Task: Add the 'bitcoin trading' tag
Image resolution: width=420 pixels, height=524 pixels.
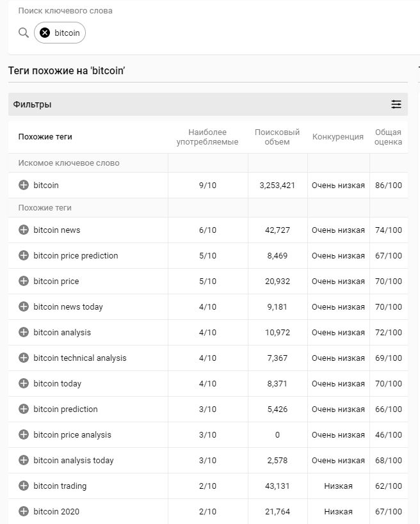Action: tap(24, 486)
